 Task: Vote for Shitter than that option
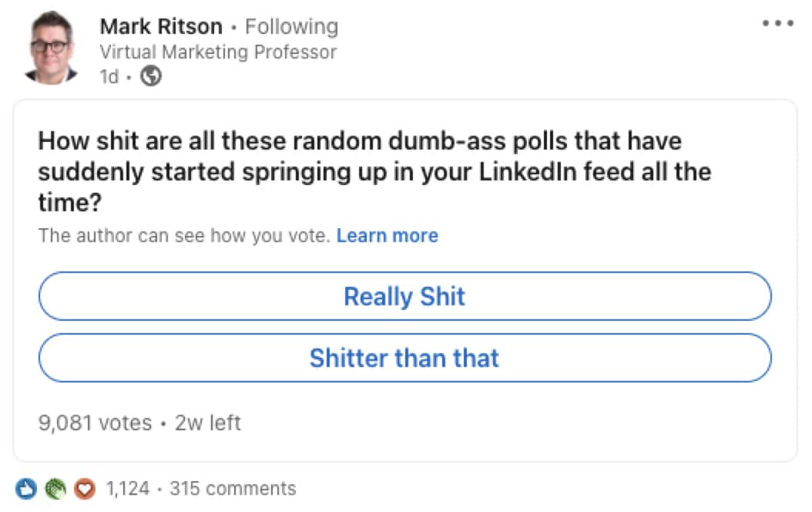point(405,358)
